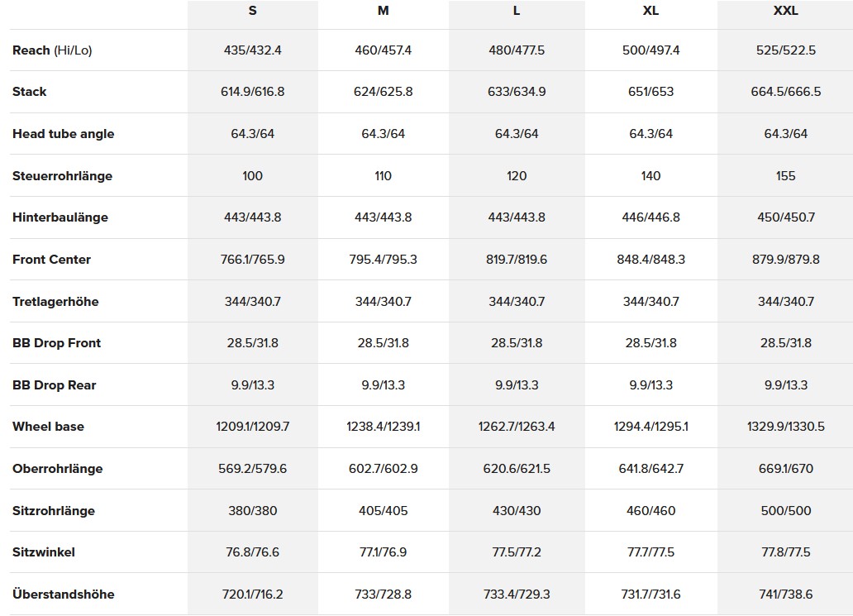Select the Stack row label
The width and height of the screenshot is (853, 616).
[30, 92]
